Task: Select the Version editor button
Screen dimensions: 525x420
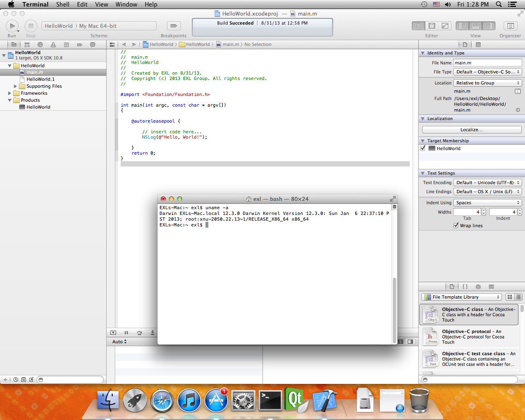Action: tap(445, 26)
